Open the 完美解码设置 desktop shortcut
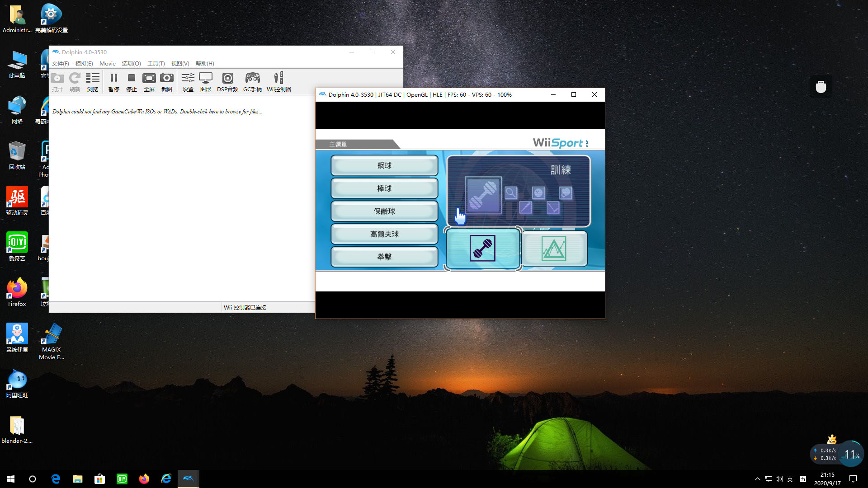 point(51,19)
